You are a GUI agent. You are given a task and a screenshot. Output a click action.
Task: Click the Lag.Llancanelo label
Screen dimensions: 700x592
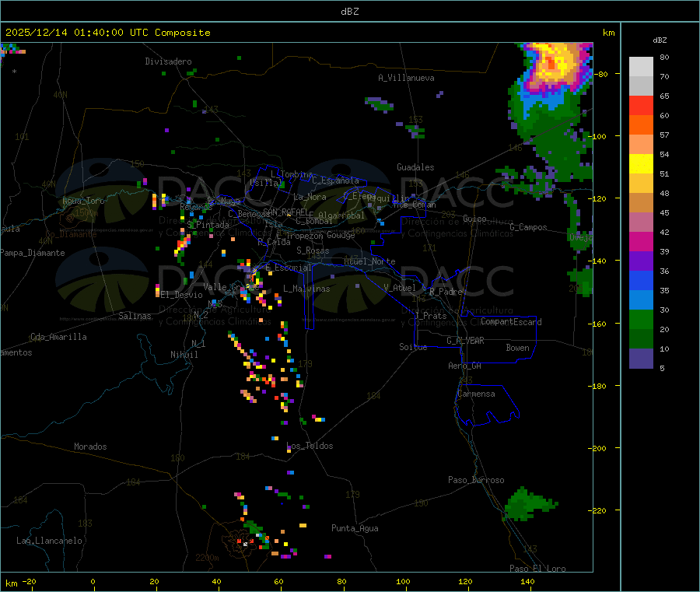coord(50,541)
